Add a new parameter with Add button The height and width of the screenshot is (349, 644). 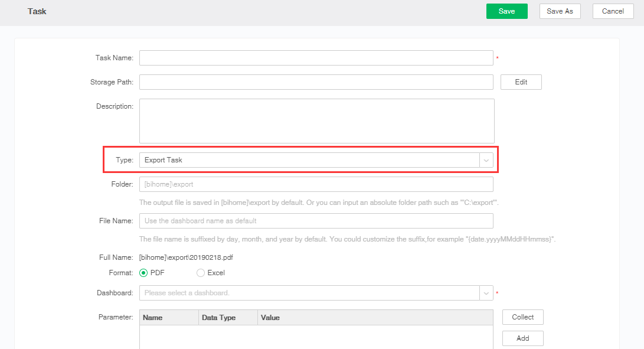(x=522, y=338)
